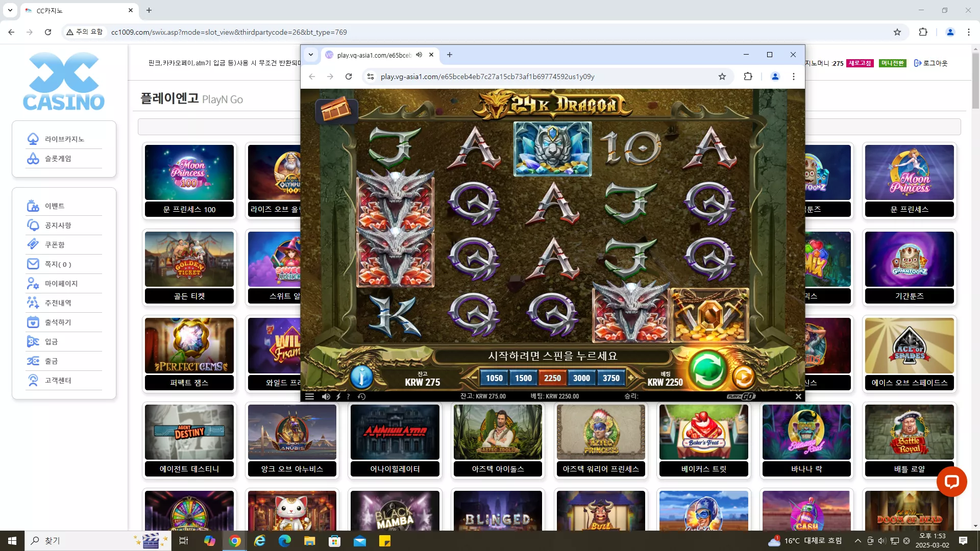Viewport: 980px width, 551px height.
Task: Increase the bet with the plus button
Action: [x=631, y=378]
